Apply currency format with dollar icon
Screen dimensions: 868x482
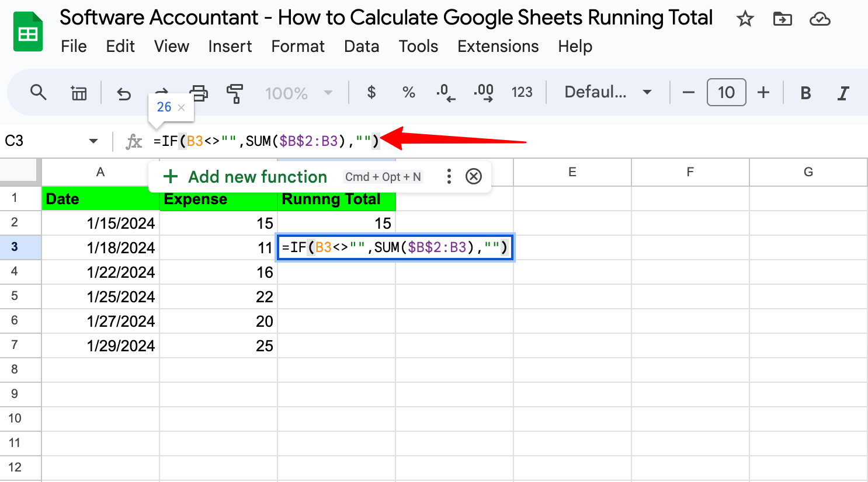371,92
